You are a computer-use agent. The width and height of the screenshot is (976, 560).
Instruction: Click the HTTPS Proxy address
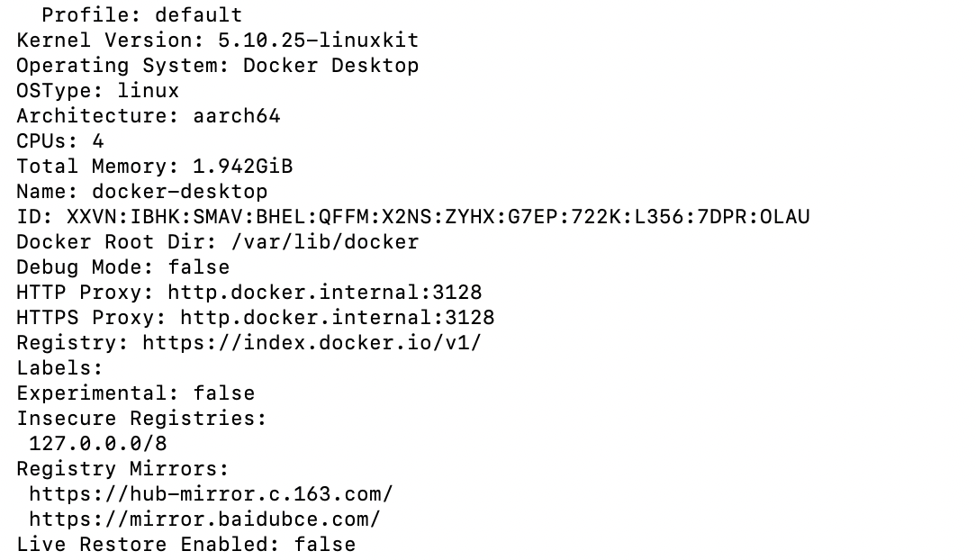[x=337, y=318]
